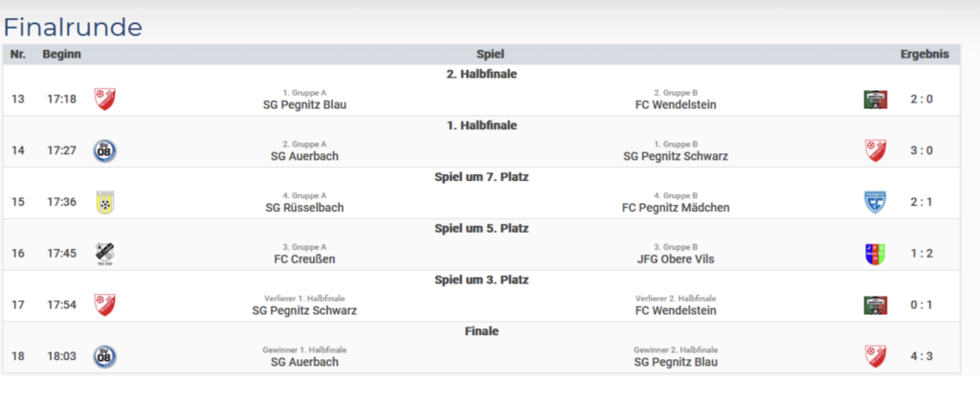The width and height of the screenshot is (980, 406).
Task: Open FC Creußen team name link
Action: [x=304, y=259]
